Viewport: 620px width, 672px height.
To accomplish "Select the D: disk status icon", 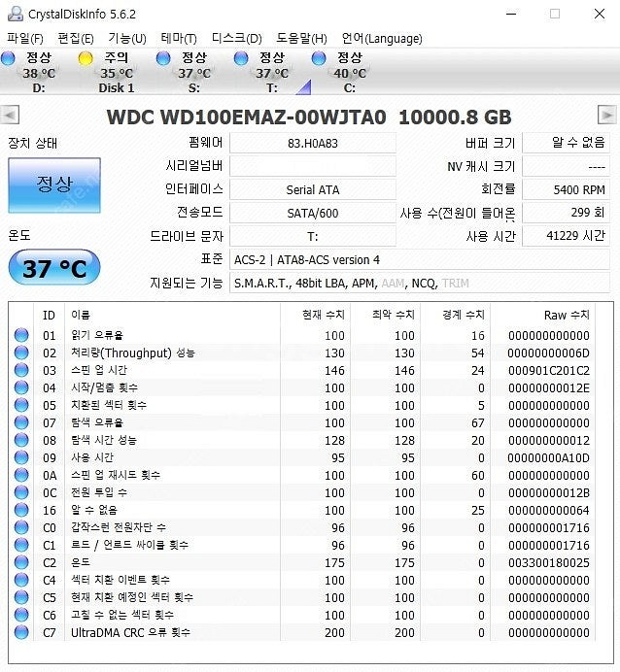I will coord(8,58).
